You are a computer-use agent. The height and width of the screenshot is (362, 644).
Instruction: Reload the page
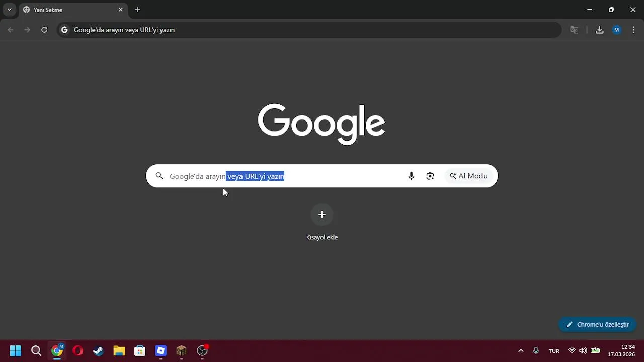44,30
